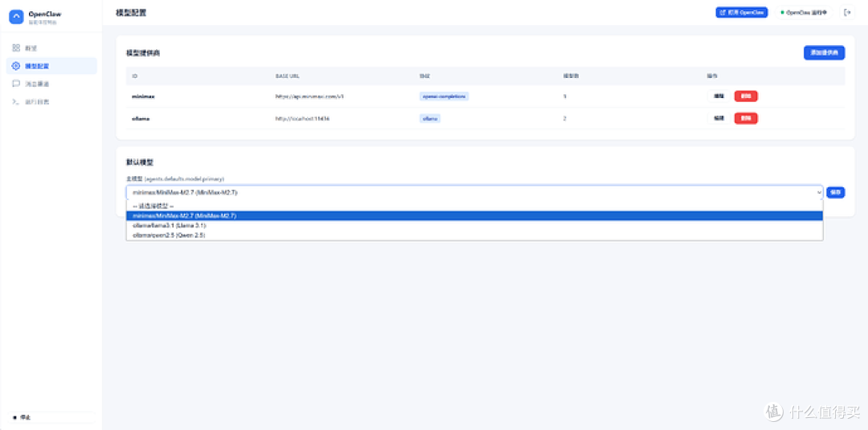Click the 模型提供商 section heading
Screen dimensions: 868x430
coord(143,53)
